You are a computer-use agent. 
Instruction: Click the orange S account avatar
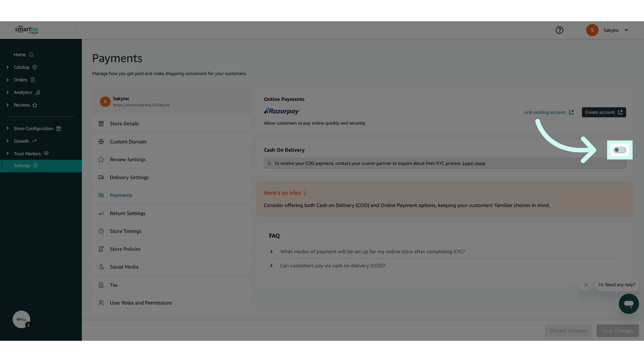click(592, 30)
